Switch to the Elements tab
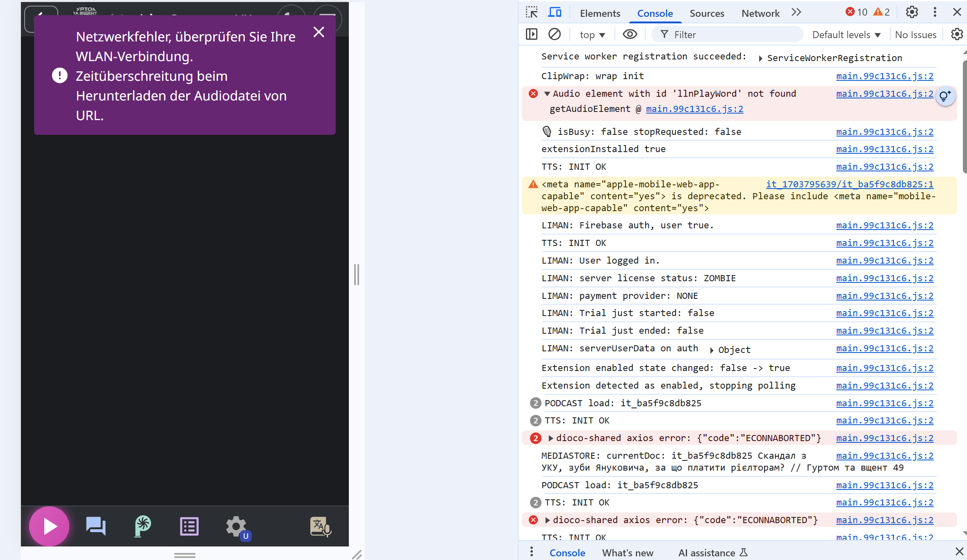 [x=600, y=13]
